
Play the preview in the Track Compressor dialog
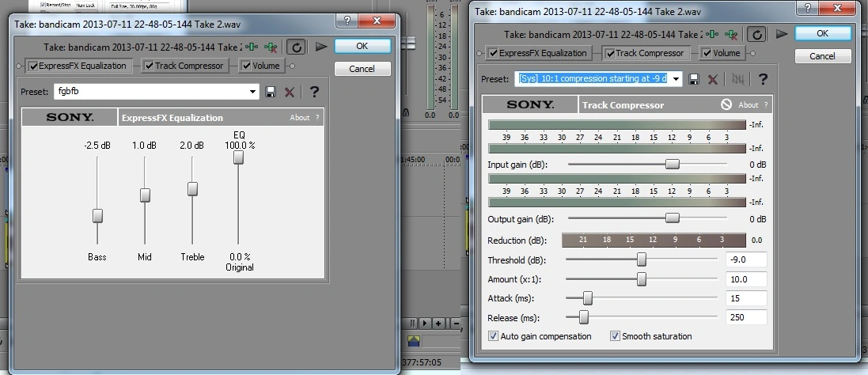coord(782,34)
